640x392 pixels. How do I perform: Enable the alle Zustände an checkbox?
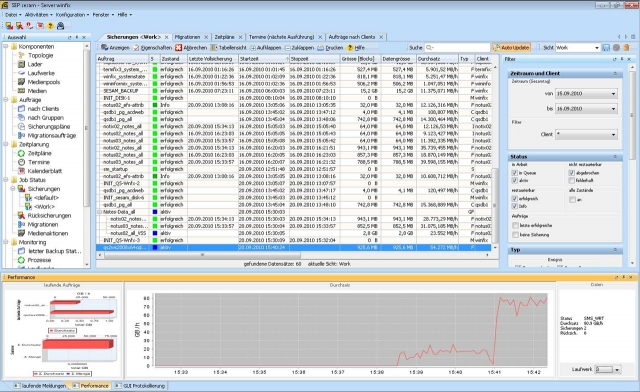coord(572,200)
